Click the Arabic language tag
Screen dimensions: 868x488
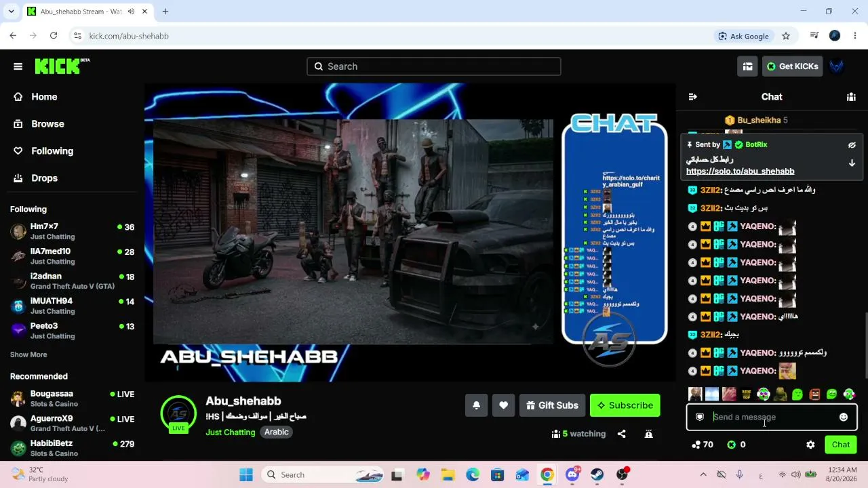[x=276, y=432]
